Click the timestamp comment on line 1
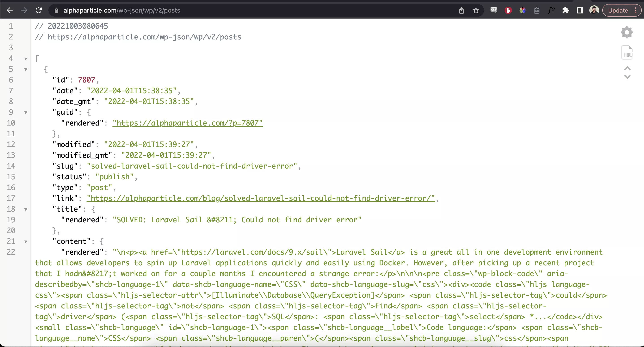Screen dimensions: 644x347 tap(71, 26)
